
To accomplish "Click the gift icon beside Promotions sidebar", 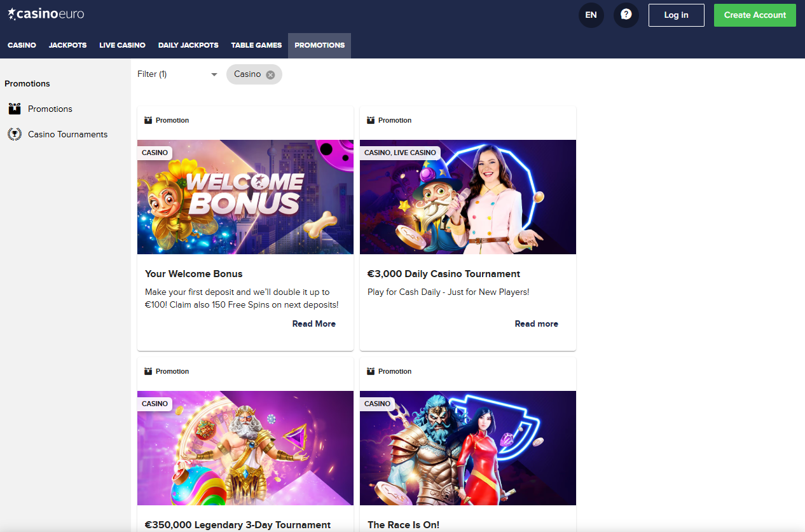I will (15, 109).
